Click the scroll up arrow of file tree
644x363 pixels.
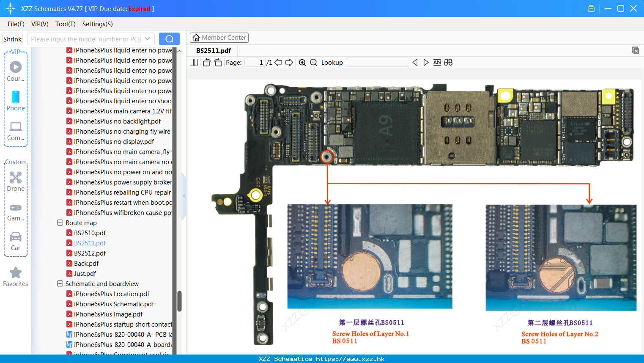pyautogui.click(x=179, y=51)
